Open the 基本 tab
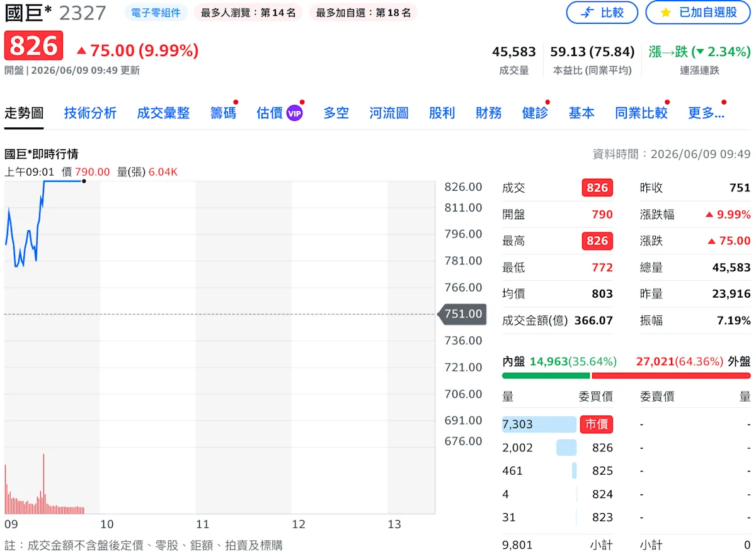The width and height of the screenshot is (756, 554). (581, 113)
